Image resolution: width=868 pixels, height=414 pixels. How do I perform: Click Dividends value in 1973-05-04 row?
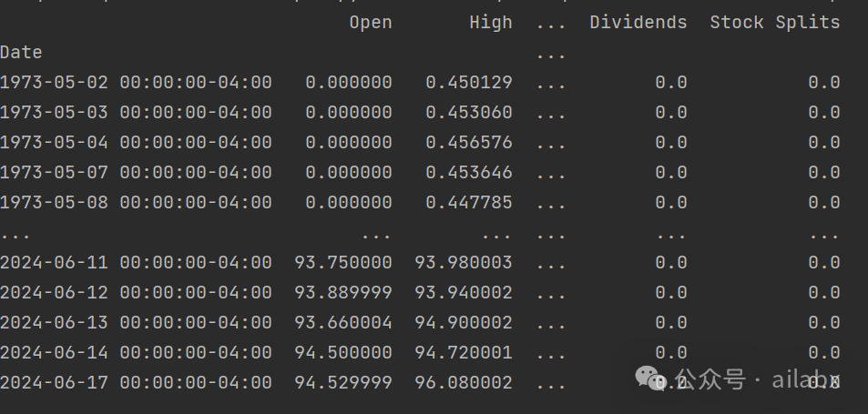tap(671, 142)
